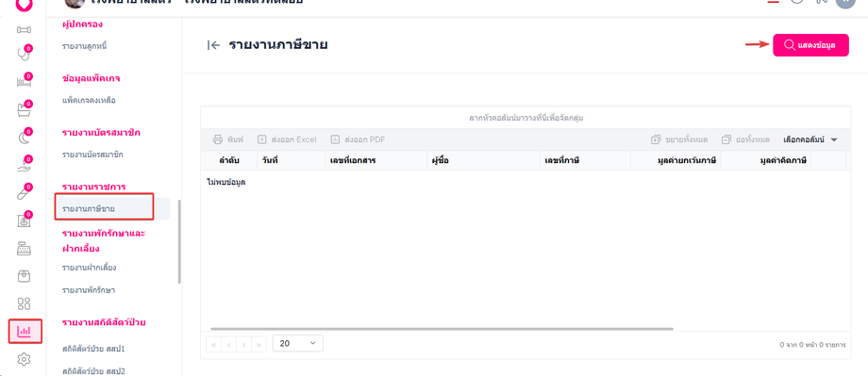Go to the first page with the double-left pager
Screen dimensions: 868x376
point(213,345)
